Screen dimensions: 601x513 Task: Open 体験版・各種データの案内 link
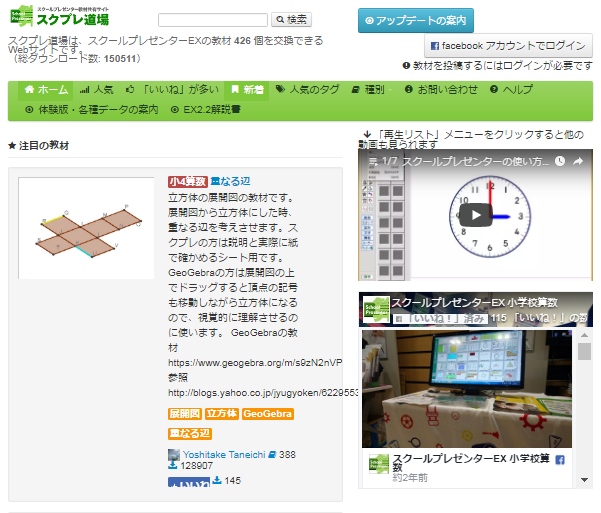(x=91, y=110)
